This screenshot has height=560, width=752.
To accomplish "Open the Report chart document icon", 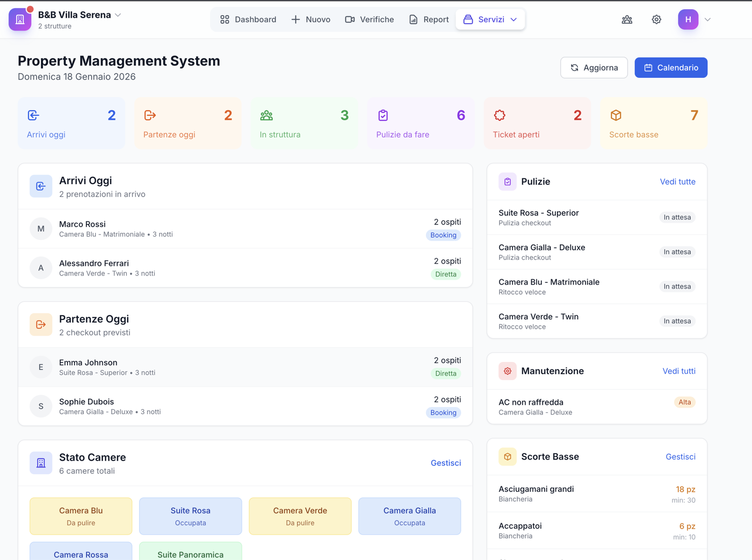I will (413, 19).
